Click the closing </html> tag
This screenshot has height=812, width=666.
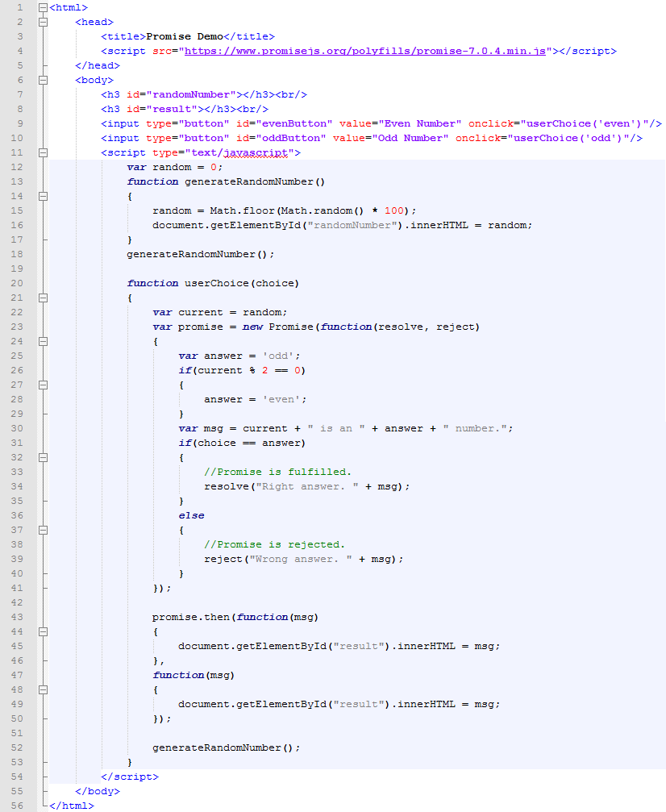[72, 806]
